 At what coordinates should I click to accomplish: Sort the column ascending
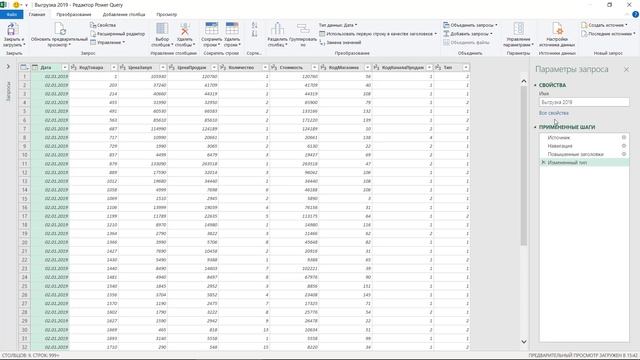point(254,25)
